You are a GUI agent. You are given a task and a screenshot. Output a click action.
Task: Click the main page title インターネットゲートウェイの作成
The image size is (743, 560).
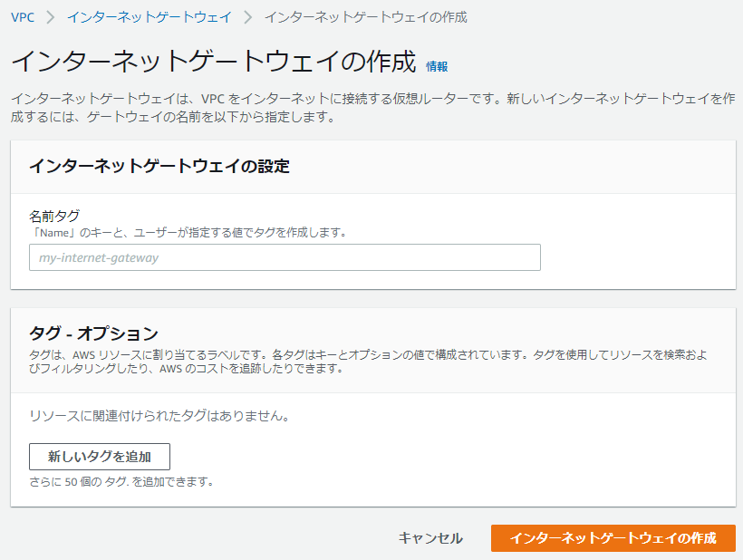214,61
